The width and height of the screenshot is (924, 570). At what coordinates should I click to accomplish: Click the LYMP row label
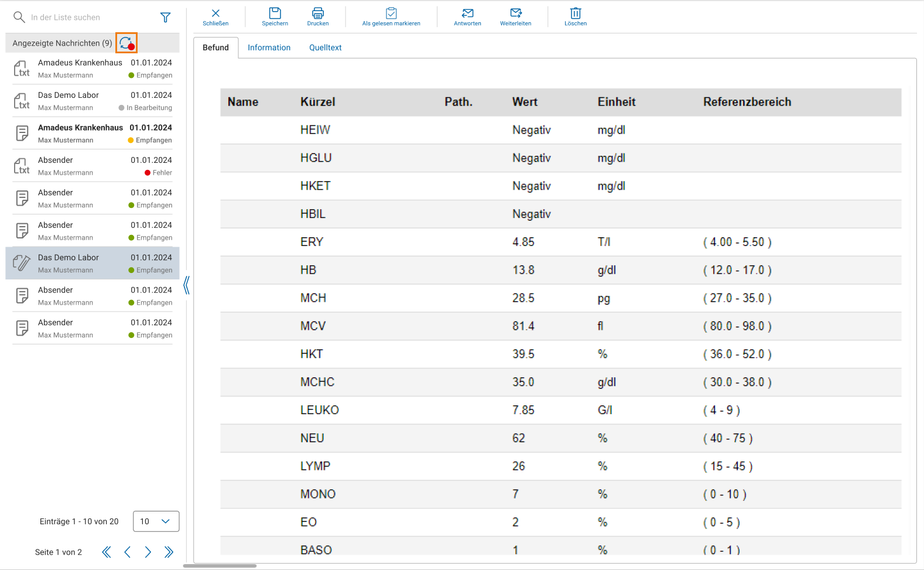pyautogui.click(x=316, y=466)
